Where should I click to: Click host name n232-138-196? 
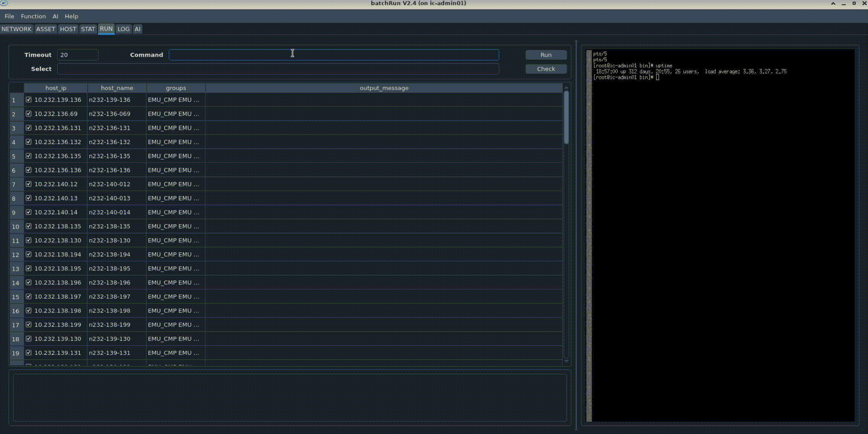(110, 283)
